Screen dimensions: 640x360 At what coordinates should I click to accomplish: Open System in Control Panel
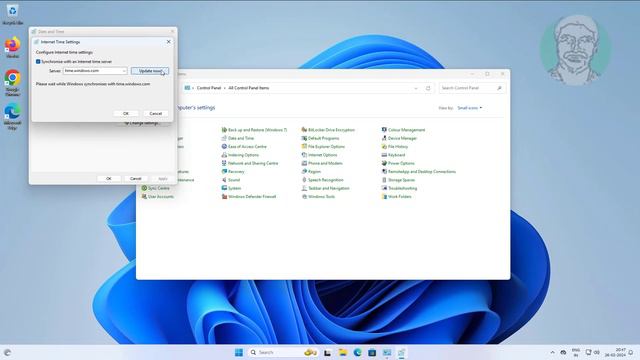coord(231,188)
